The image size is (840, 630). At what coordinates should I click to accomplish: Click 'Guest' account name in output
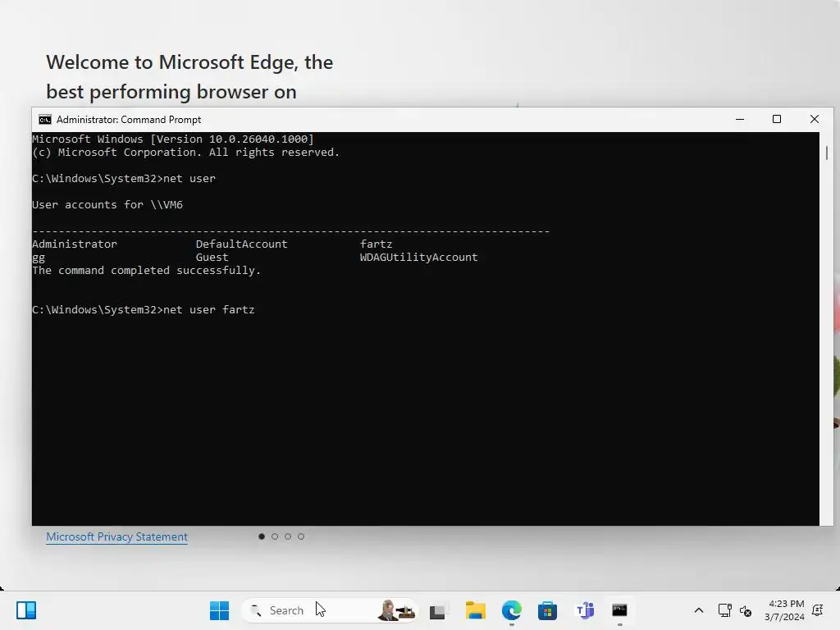[212, 257]
